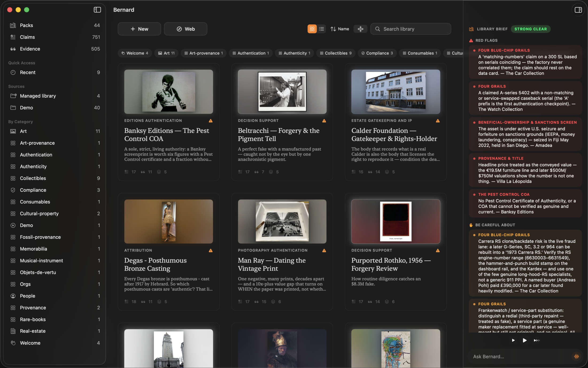
Task: Click warning icon on Purported Rothko card
Action: [x=438, y=251]
